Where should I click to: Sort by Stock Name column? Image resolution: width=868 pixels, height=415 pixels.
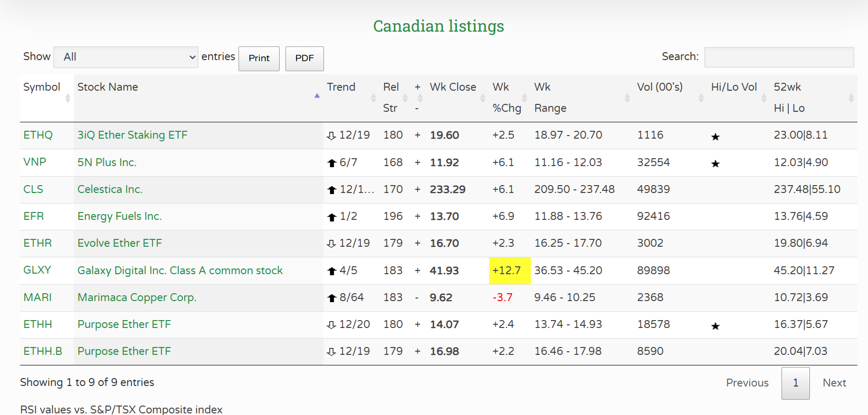tap(198, 98)
